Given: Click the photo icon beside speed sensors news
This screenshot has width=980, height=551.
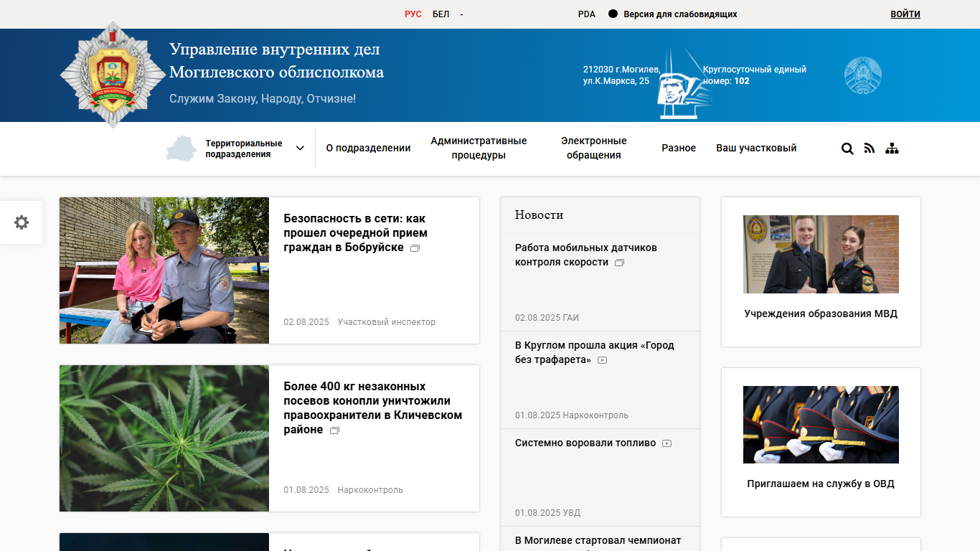Looking at the screenshot, I should pos(620,263).
